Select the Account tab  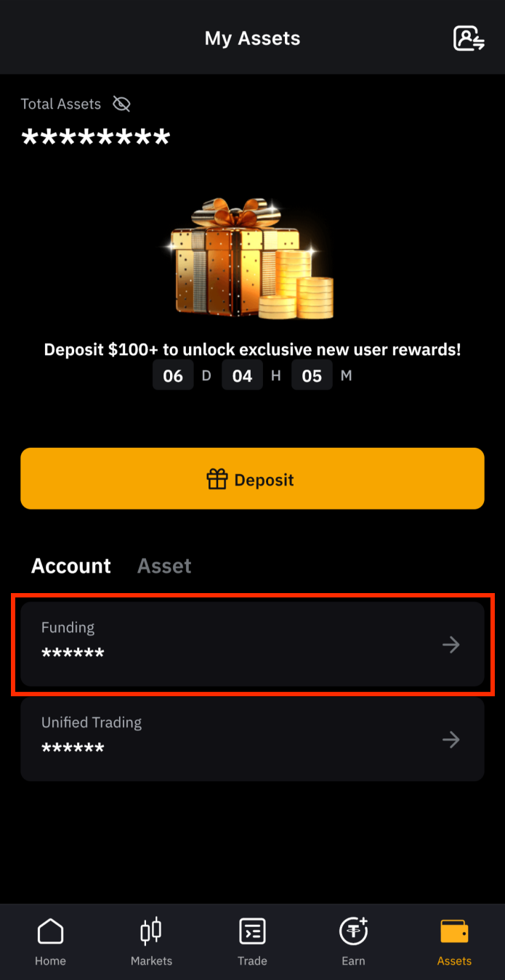(71, 566)
